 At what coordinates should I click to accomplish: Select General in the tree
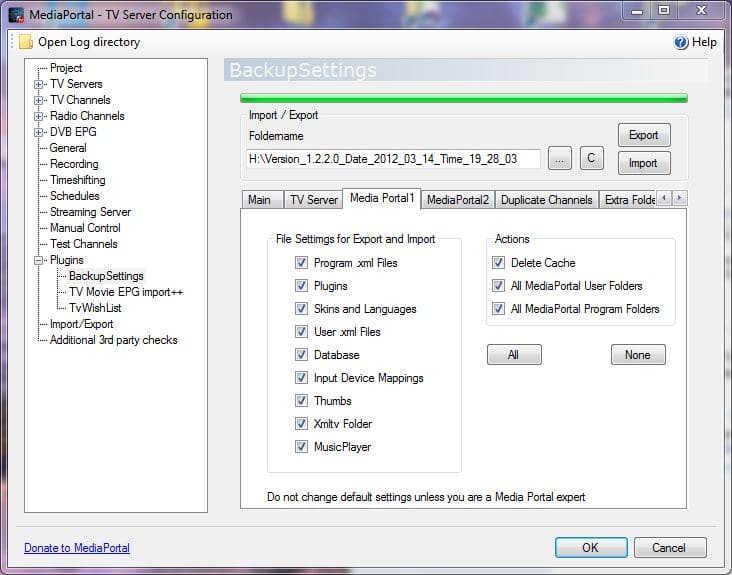tap(68, 148)
